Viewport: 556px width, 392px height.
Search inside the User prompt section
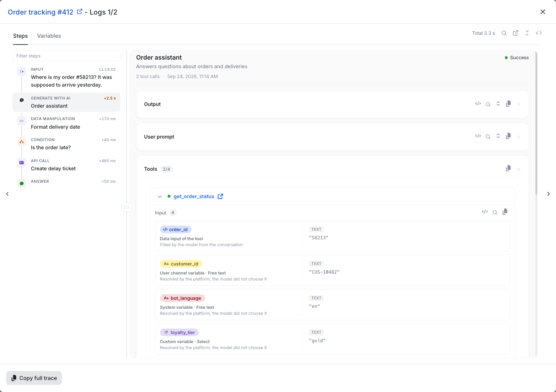click(x=488, y=137)
